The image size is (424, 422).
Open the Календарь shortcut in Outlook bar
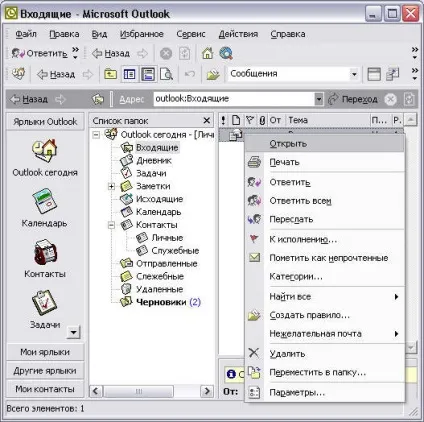pyautogui.click(x=45, y=201)
